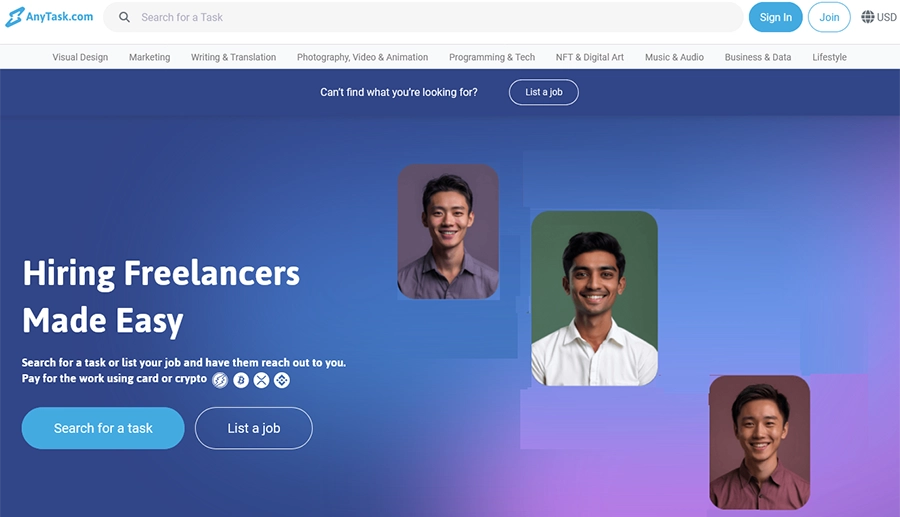
Task: Click the Bitcoin crypto icon
Action: point(241,380)
